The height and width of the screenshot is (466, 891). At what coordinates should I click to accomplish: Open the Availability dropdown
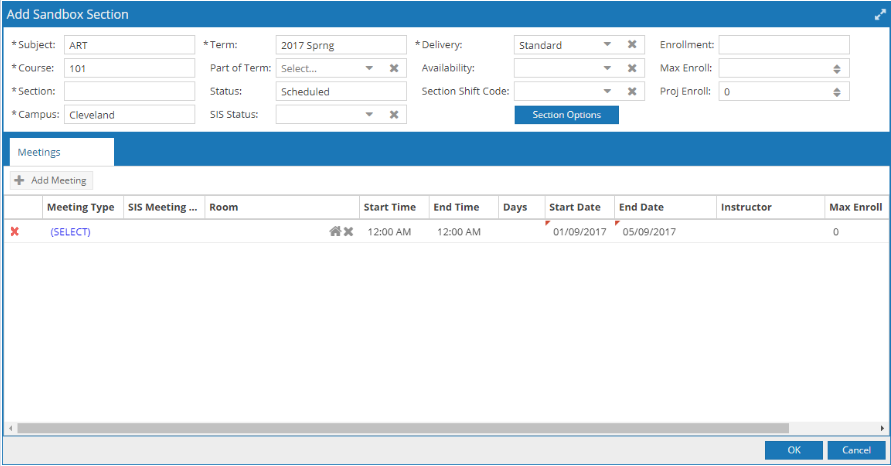click(607, 68)
